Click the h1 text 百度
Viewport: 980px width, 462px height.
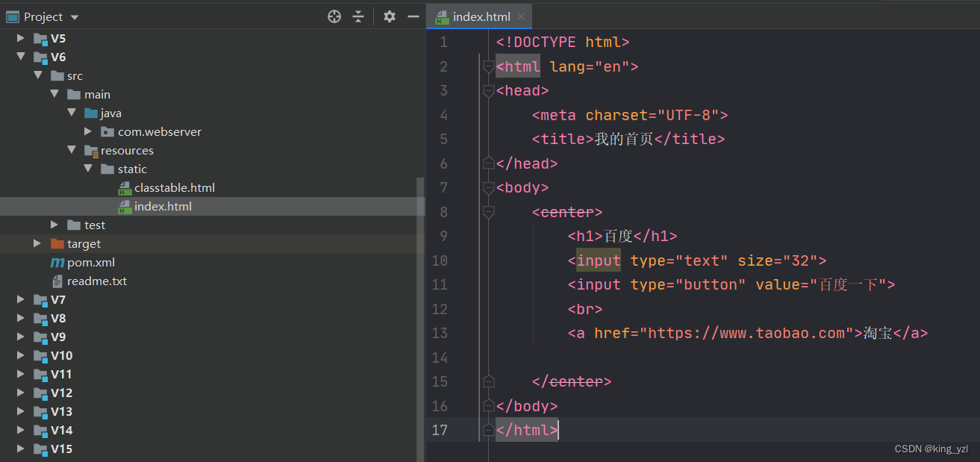click(x=618, y=236)
